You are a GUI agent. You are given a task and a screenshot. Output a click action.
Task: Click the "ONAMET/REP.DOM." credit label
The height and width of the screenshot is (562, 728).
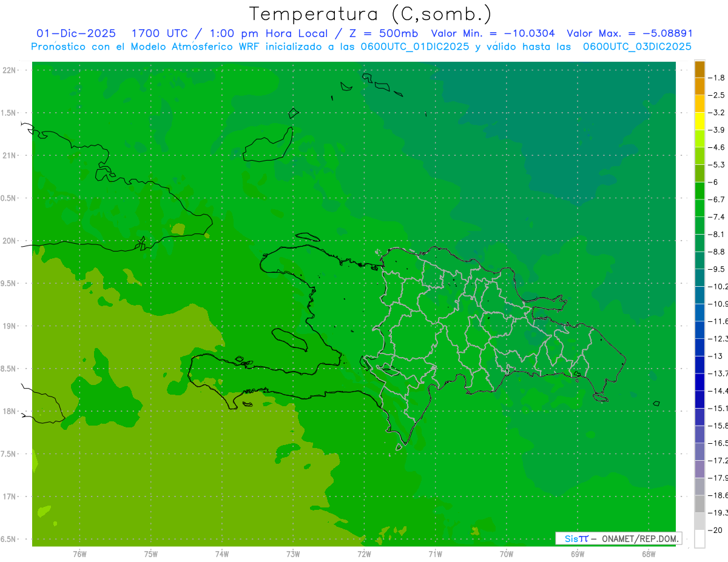coord(639,538)
